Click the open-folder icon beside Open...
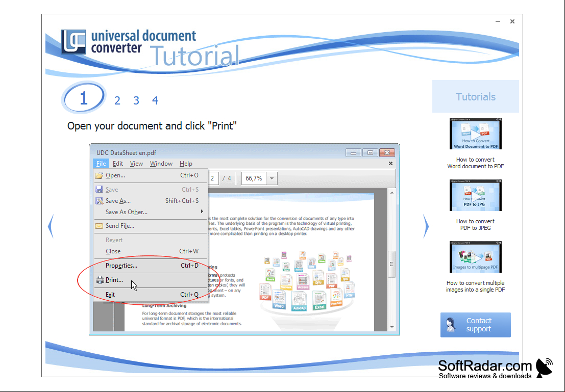Viewport: 565px width, 392px height. click(99, 175)
